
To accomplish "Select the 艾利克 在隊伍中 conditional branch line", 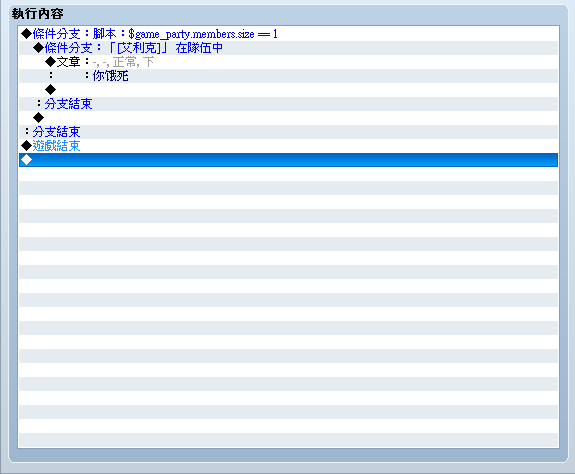I will 288,48.
